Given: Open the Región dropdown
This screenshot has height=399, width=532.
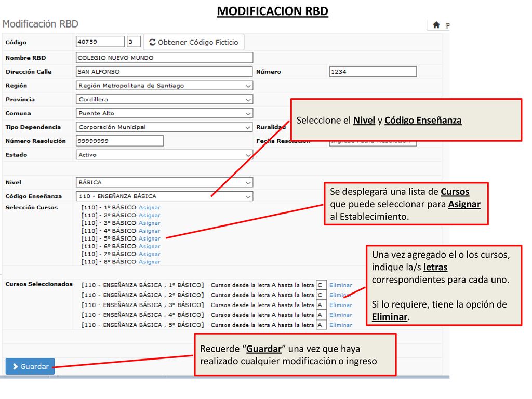Looking at the screenshot, I should 164,86.
